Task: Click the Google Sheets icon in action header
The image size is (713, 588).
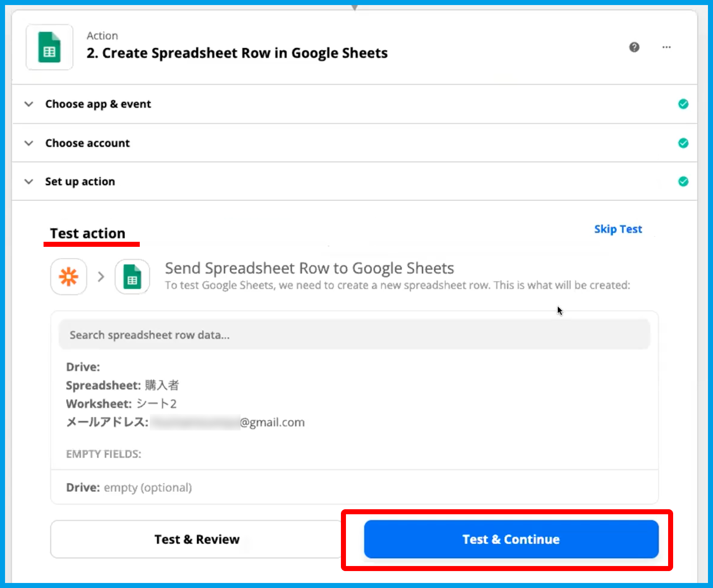Action: (x=49, y=47)
